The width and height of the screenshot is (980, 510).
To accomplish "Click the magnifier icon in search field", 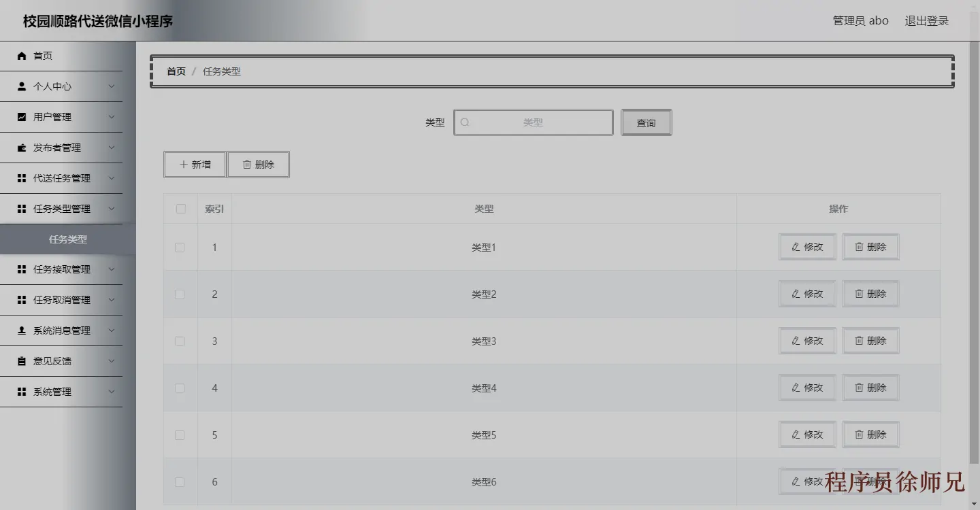I will (465, 122).
